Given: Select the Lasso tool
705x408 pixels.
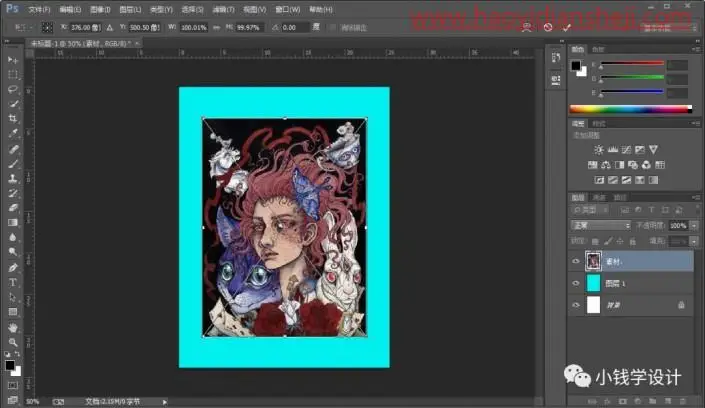Looking at the screenshot, I should tap(13, 90).
